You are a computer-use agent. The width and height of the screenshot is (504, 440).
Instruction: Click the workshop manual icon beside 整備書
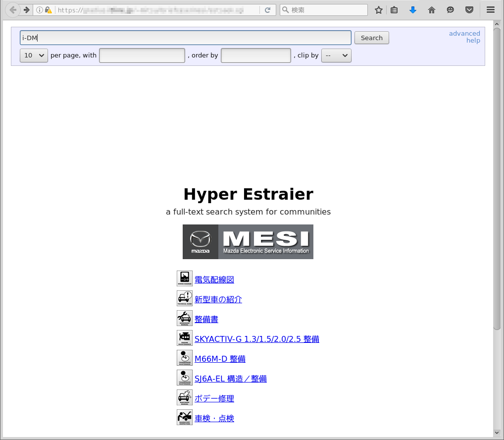(184, 318)
